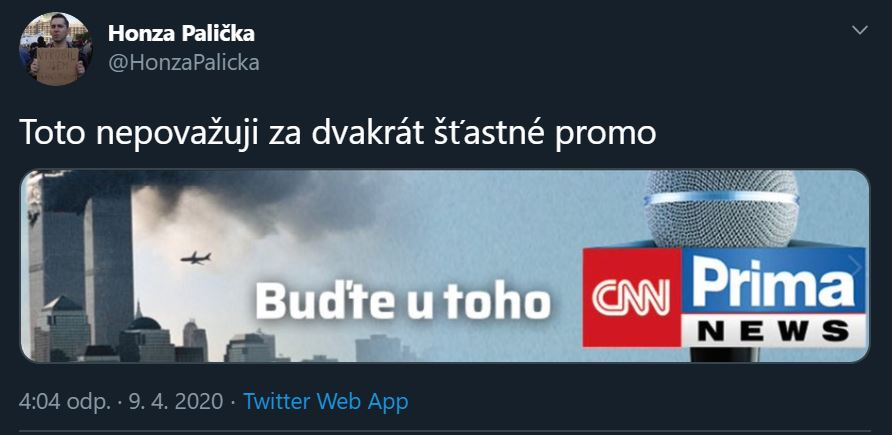This screenshot has width=892, height=435.
Task: Click the Twitter Web App source link
Action: (x=326, y=402)
